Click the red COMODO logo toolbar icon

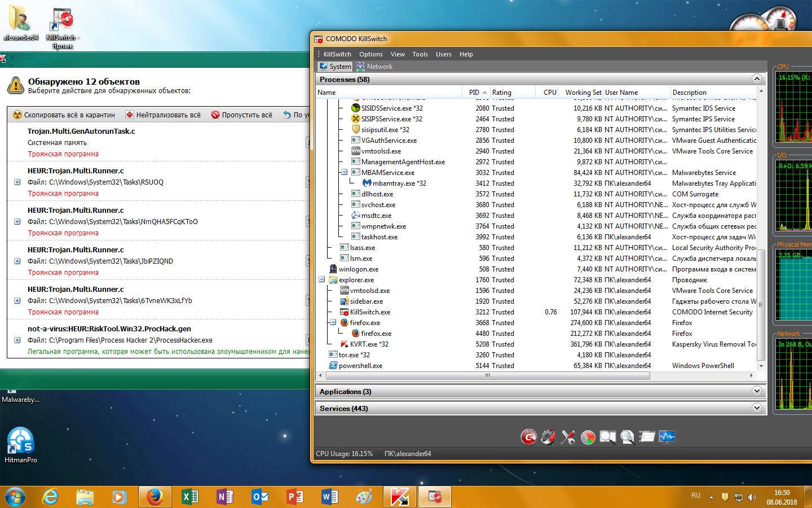(528, 437)
